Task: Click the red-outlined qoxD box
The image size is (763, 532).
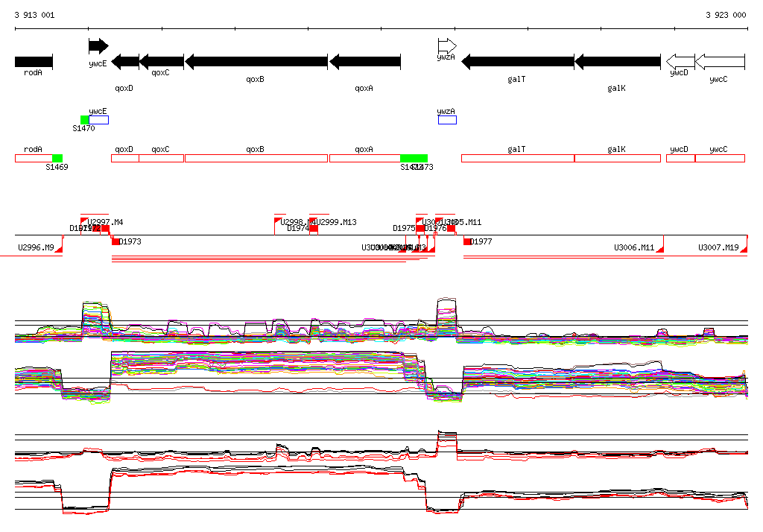Action: (125, 158)
